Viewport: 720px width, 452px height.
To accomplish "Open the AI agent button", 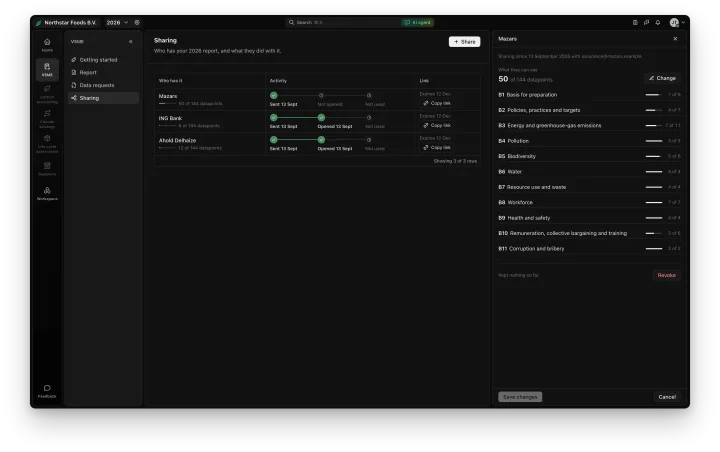I will 417,22.
